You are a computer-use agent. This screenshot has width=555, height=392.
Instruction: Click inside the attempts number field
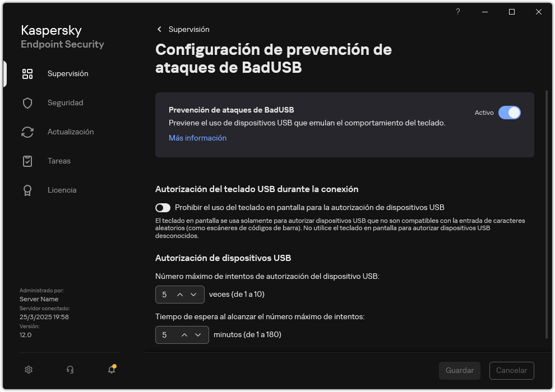[x=164, y=294]
